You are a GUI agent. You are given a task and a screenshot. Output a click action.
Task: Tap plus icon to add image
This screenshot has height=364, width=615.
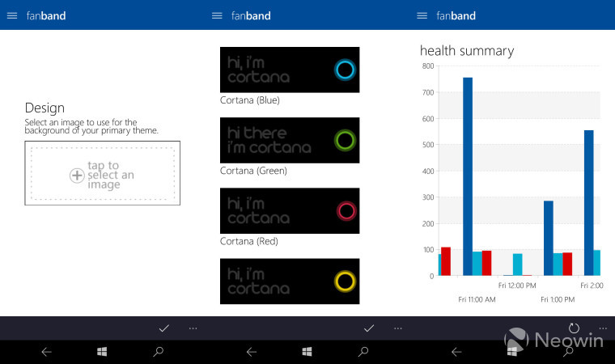pos(77,176)
